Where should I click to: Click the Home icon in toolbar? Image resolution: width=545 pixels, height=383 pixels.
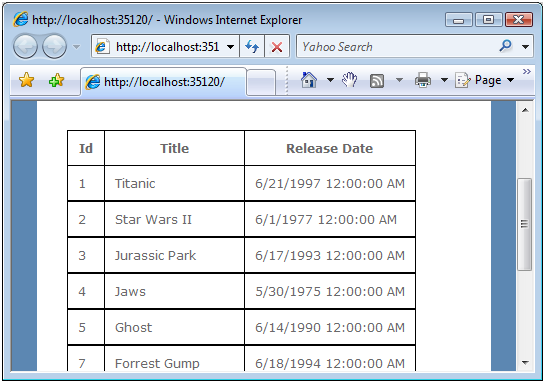pyautogui.click(x=309, y=80)
